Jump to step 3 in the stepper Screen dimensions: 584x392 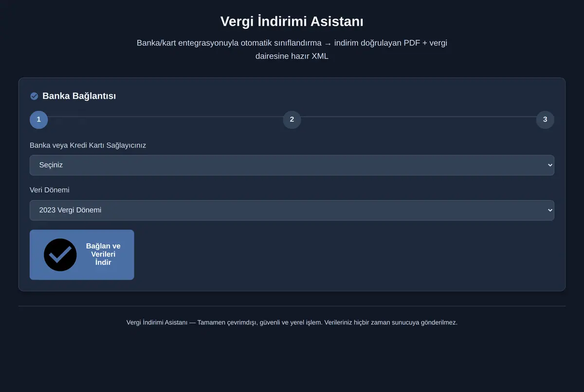coord(545,120)
